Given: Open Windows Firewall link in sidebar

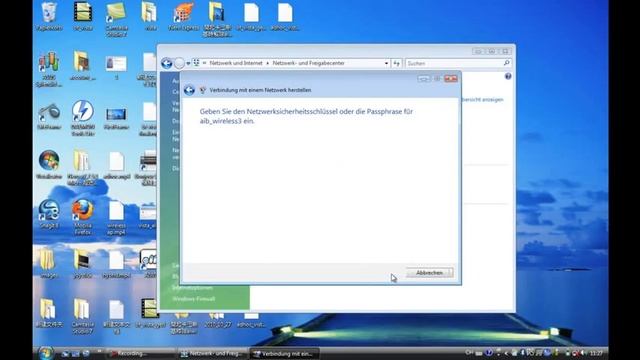Looking at the screenshot, I should point(193,299).
